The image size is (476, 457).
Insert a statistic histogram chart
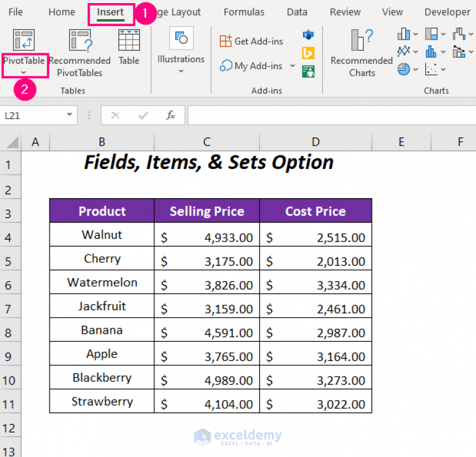(431, 51)
